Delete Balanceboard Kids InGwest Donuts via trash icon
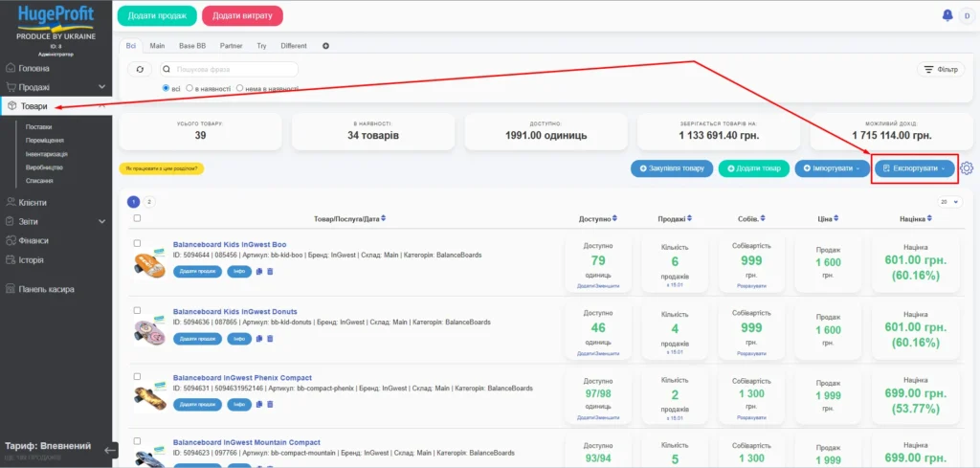Screen dimensions: 980x468 (270, 339)
